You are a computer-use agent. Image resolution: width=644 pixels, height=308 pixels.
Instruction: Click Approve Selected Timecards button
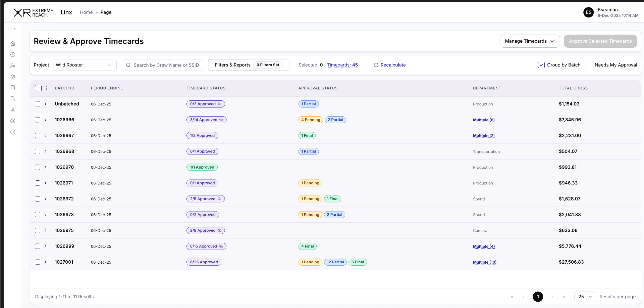point(600,41)
